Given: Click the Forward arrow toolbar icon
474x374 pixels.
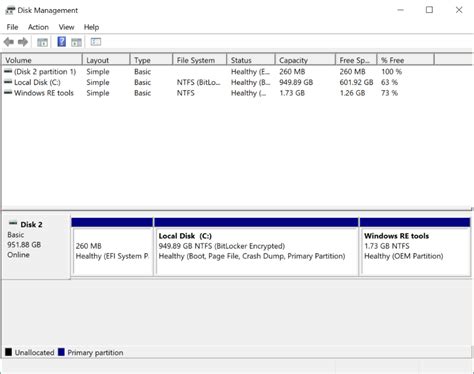Looking at the screenshot, I should 23,42.
